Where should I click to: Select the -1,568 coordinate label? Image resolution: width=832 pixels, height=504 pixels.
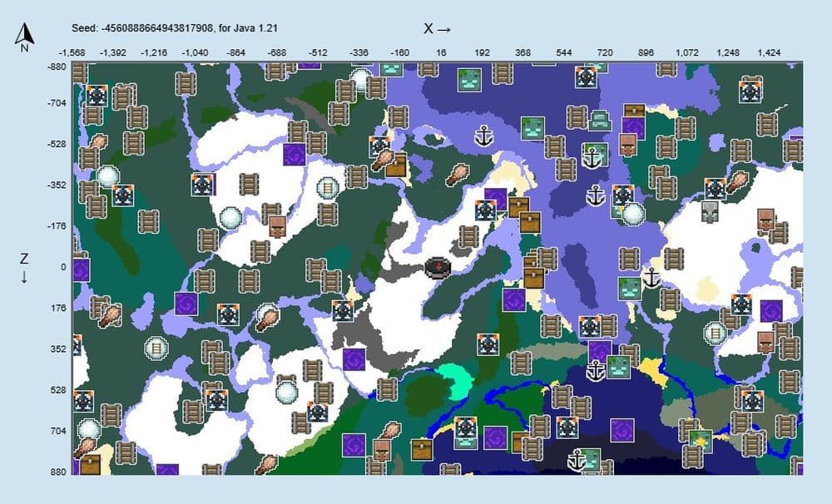pos(71,50)
